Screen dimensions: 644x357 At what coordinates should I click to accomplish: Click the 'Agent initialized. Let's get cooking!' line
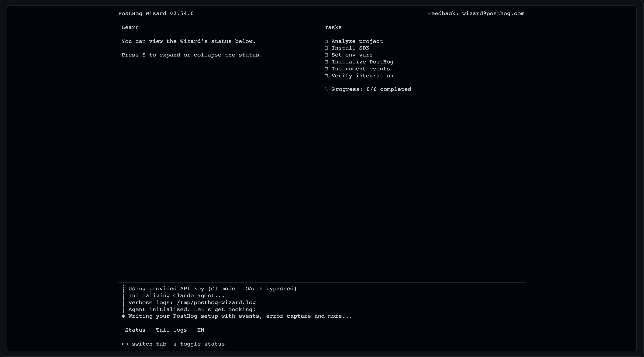tap(192, 310)
